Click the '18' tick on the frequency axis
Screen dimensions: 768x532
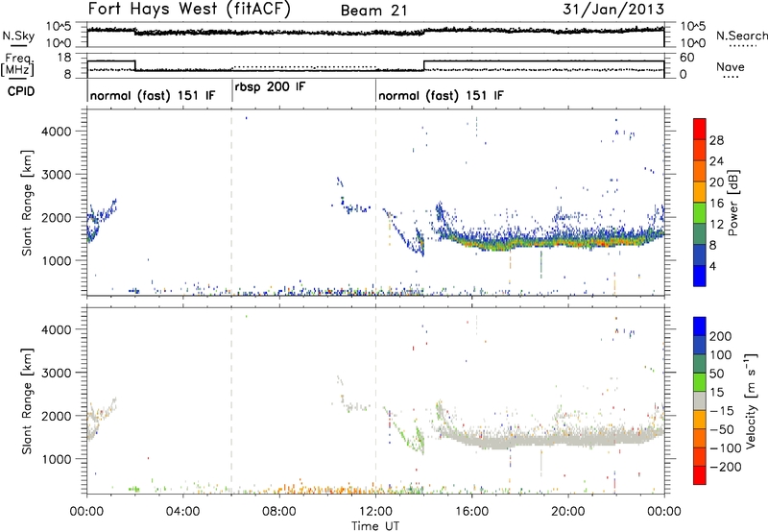pyautogui.click(x=63, y=58)
